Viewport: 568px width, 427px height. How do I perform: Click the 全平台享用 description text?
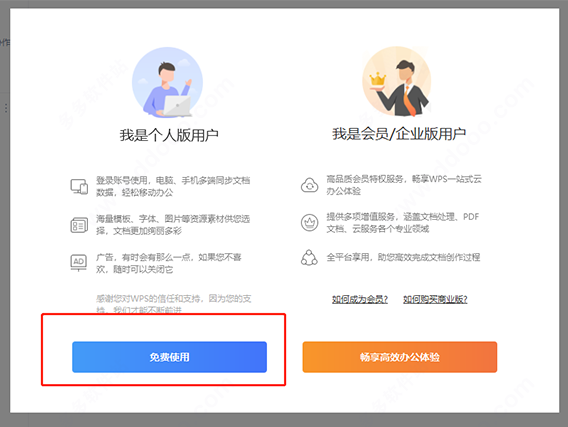[403, 257]
